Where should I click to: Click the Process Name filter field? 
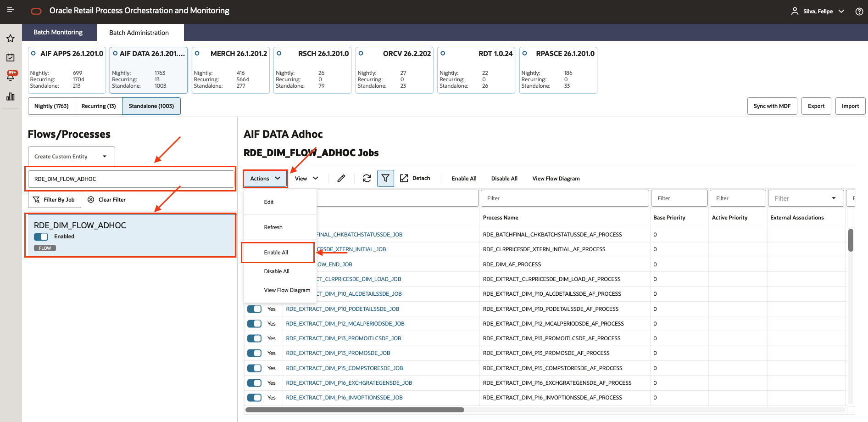point(565,198)
